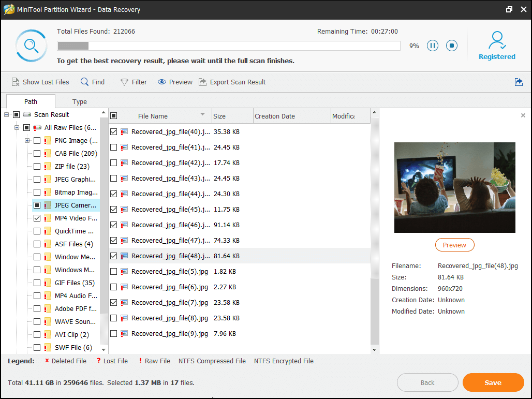Uncheck Recovered_jpg_file(40) checkbox
This screenshot has width=532, height=399.
point(114,131)
